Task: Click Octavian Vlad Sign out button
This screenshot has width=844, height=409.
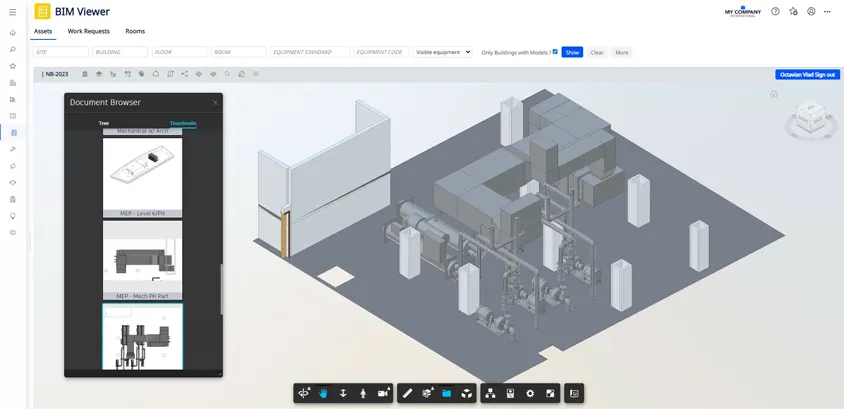Action: tap(807, 74)
